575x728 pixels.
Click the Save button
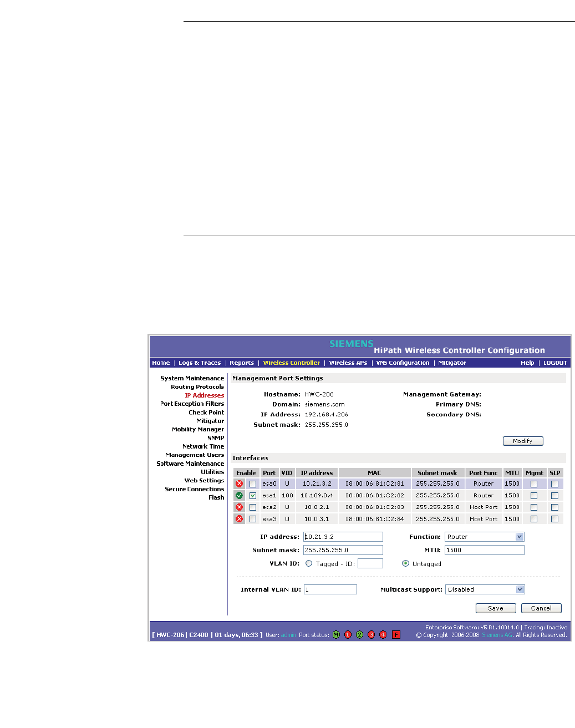click(x=496, y=608)
